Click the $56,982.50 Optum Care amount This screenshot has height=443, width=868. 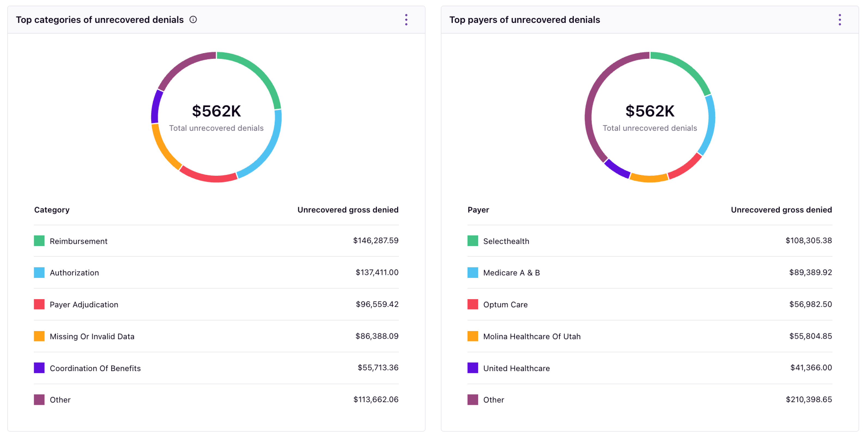[811, 304]
